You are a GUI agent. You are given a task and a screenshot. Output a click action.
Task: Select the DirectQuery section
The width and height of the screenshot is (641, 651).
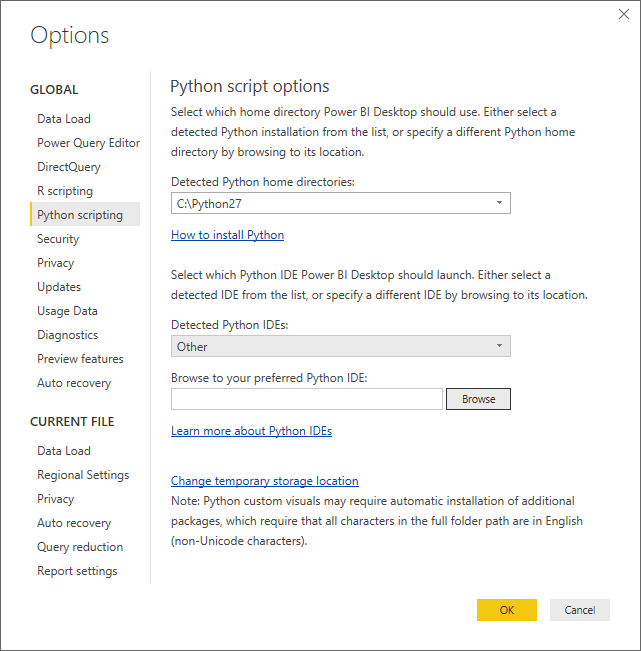pos(69,167)
